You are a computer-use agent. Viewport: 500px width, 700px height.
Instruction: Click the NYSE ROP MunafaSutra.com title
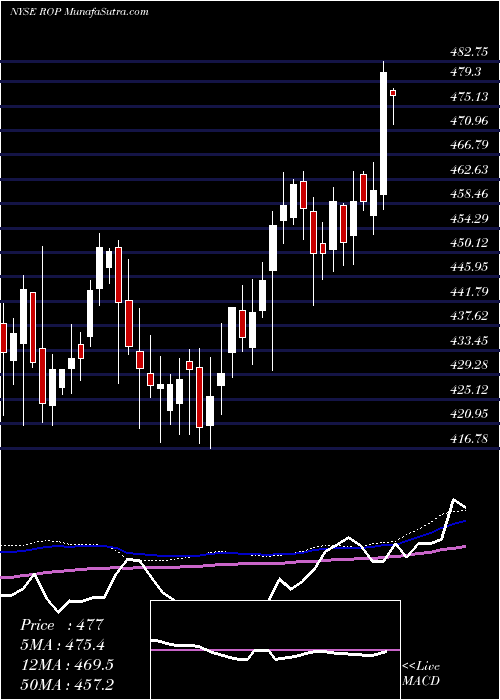pos(79,12)
